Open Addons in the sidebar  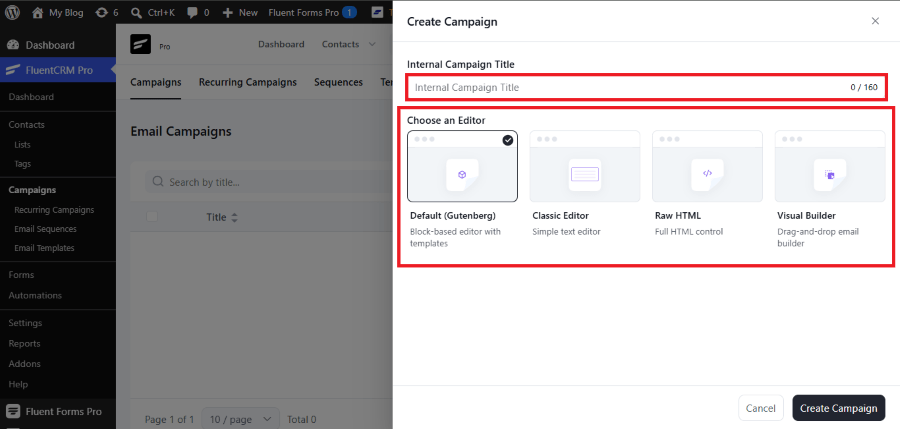coord(25,364)
